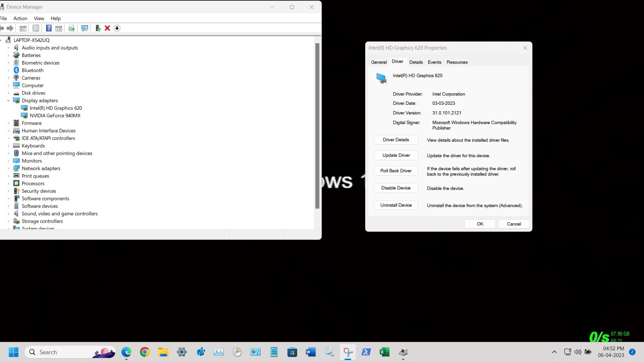Open the Action menu
Image resolution: width=644 pixels, height=362 pixels.
[20, 18]
